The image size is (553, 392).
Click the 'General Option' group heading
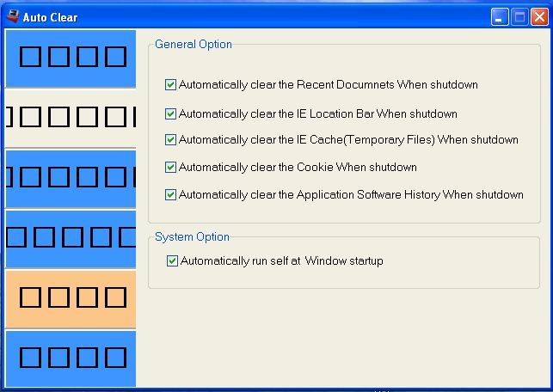(194, 45)
